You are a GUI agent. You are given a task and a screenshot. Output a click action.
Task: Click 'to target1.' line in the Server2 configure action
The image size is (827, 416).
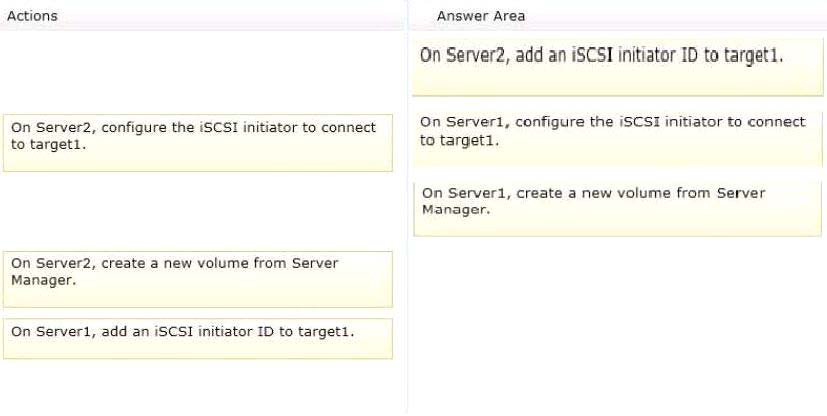48,145
